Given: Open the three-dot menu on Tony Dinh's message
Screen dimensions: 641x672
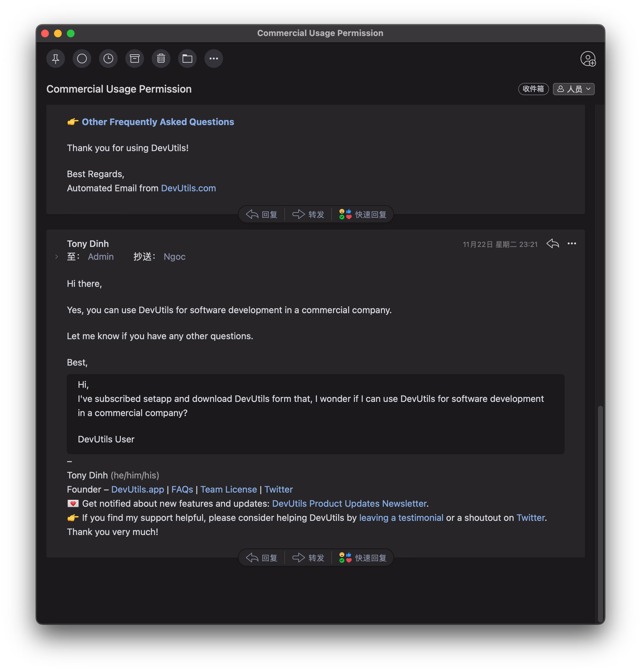Looking at the screenshot, I should 572,244.
